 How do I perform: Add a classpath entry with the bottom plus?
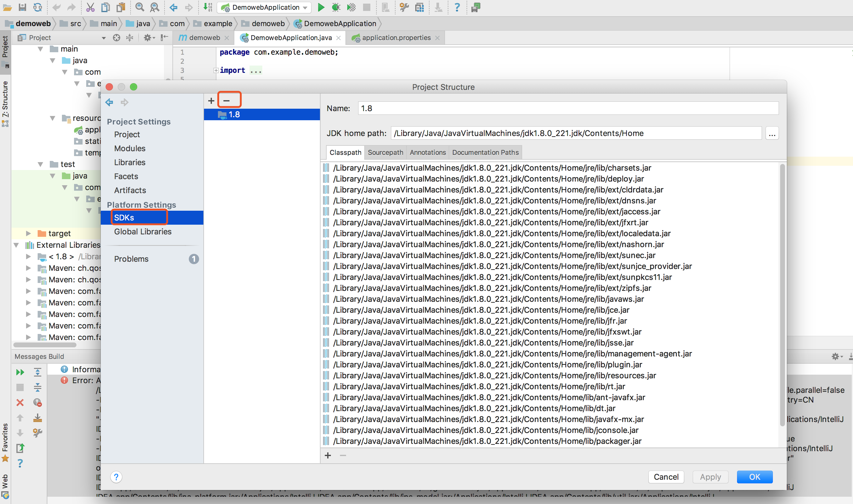[328, 455]
